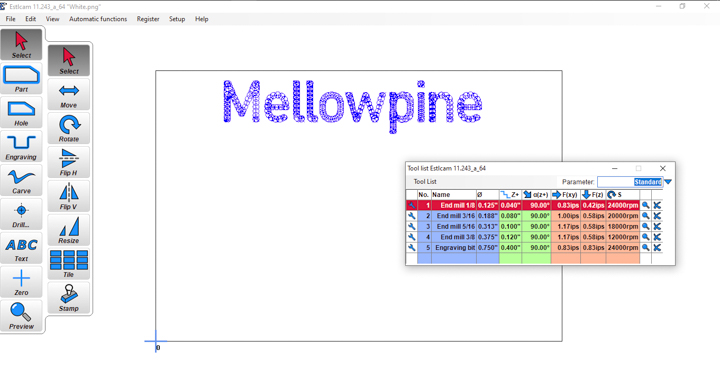Select the ABC Text tool
This screenshot has width=720, height=386.
[21, 249]
